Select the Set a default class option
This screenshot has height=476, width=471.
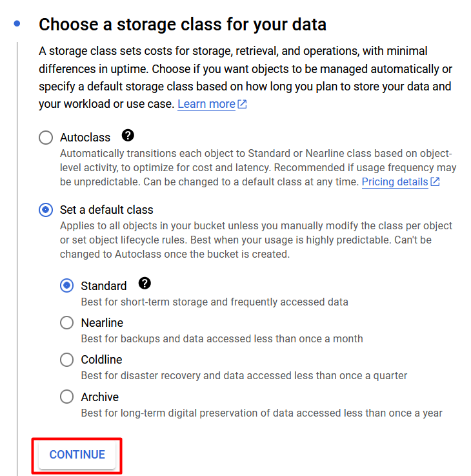pyautogui.click(x=46, y=210)
